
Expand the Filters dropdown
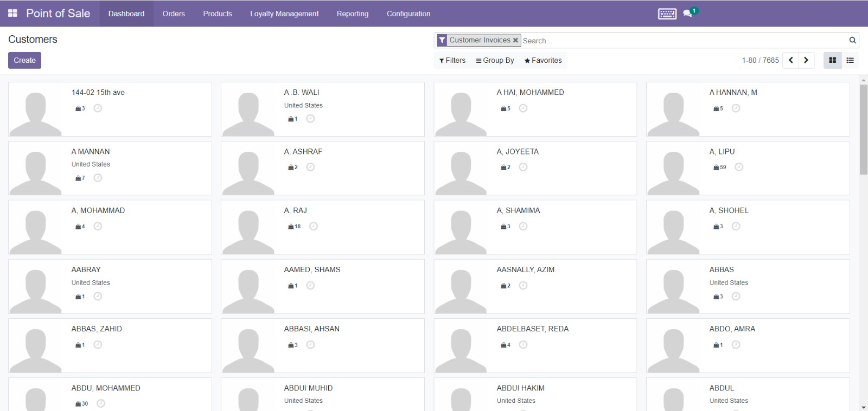pos(452,60)
